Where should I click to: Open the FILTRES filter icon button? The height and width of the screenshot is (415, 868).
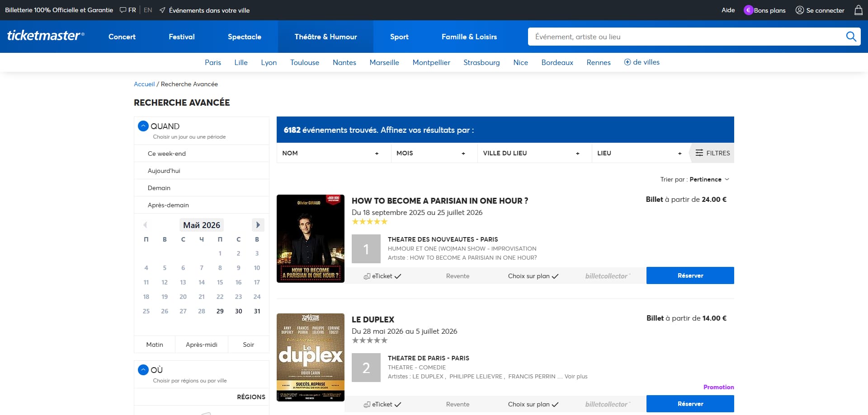point(712,153)
